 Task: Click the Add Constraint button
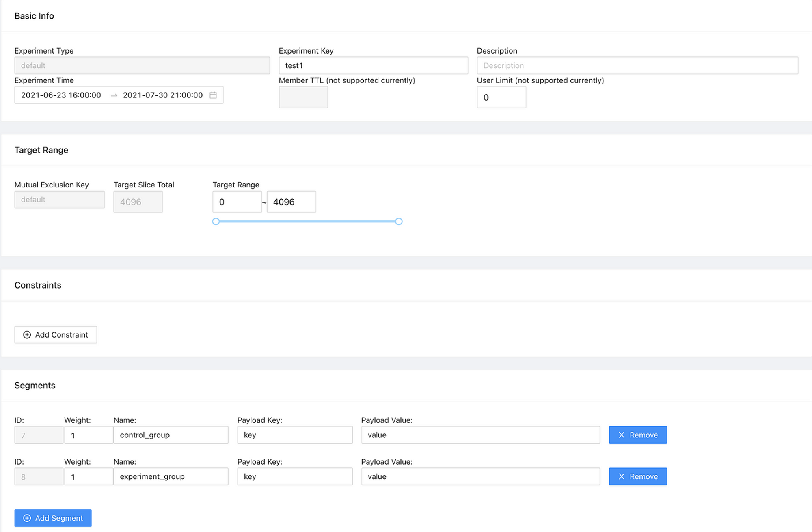56,335
